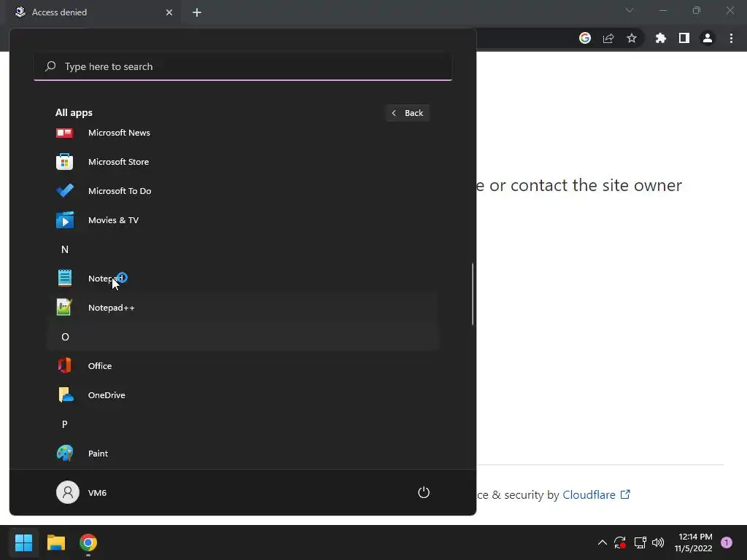This screenshot has height=560, width=747.
Task: Share this page via Chrome share icon
Action: click(608, 38)
